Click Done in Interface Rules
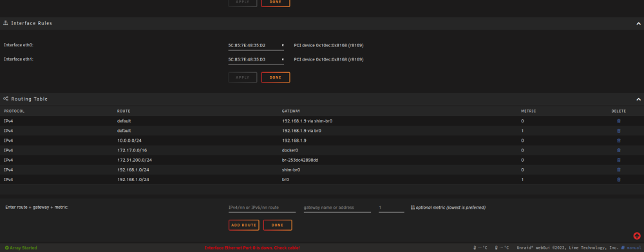 coord(276,77)
